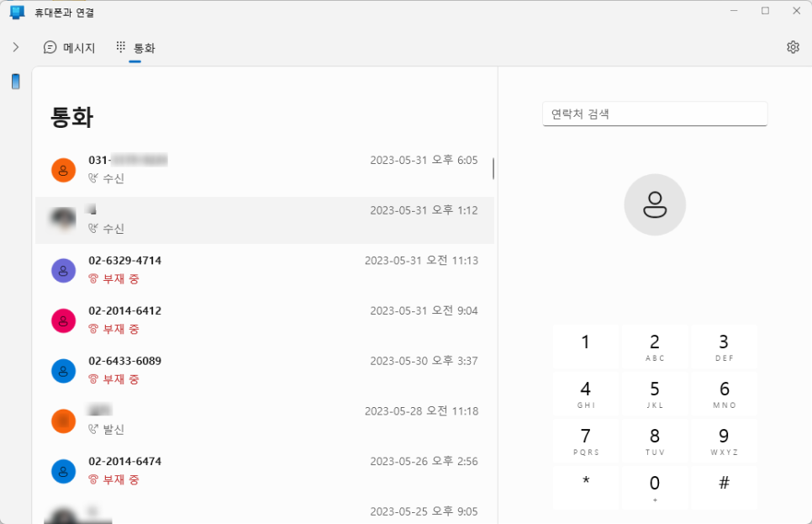Image resolution: width=812 pixels, height=524 pixels.
Task: Open the settings gear icon
Action: click(793, 47)
